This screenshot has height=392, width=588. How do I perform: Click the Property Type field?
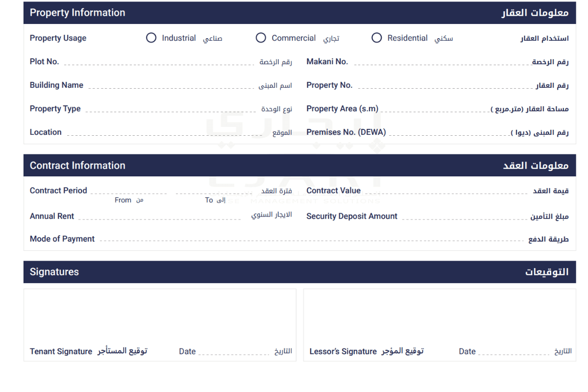pyautogui.click(x=171, y=109)
